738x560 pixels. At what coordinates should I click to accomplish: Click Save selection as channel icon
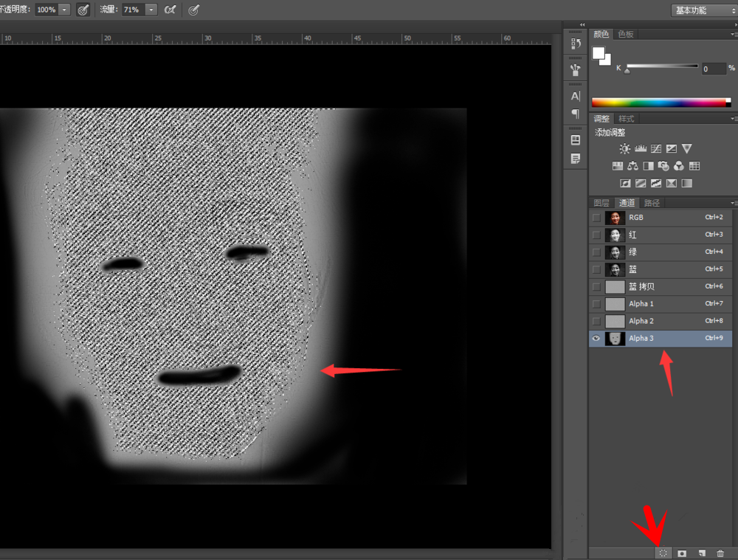[x=682, y=553]
